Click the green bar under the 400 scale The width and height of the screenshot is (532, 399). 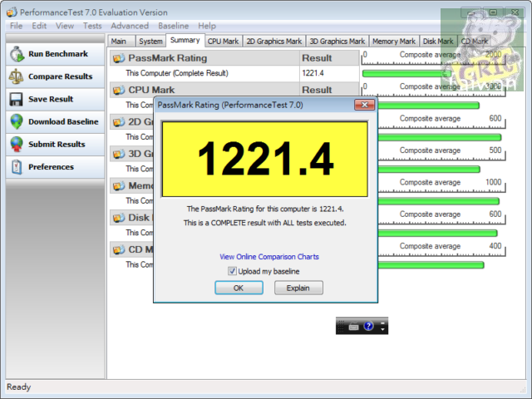tap(431, 265)
